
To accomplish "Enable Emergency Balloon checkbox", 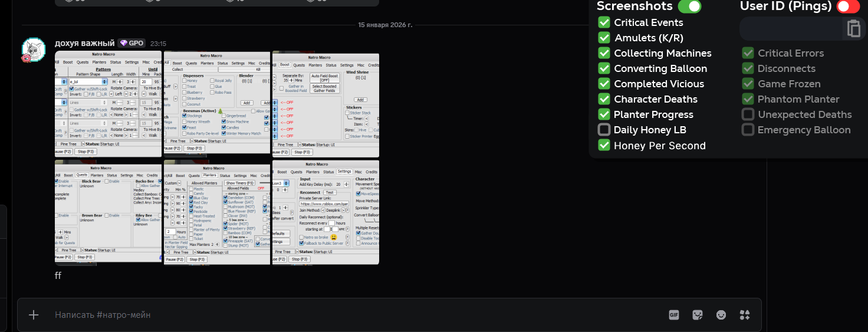I will click(x=748, y=130).
